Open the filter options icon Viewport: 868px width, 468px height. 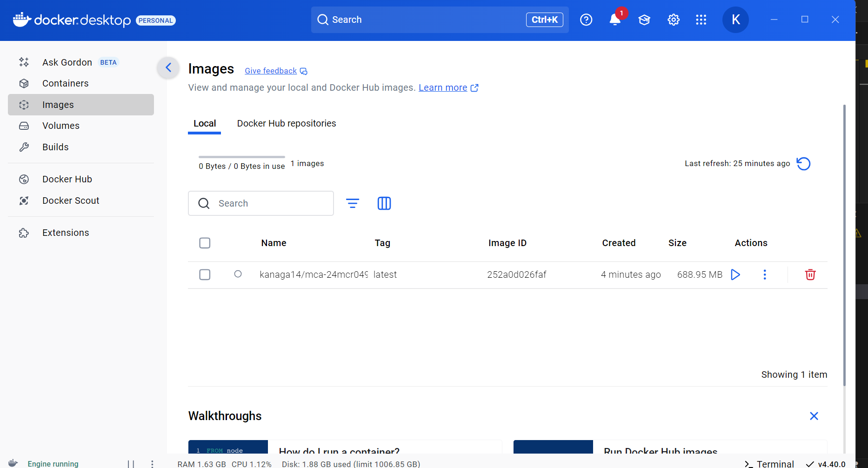tap(353, 203)
